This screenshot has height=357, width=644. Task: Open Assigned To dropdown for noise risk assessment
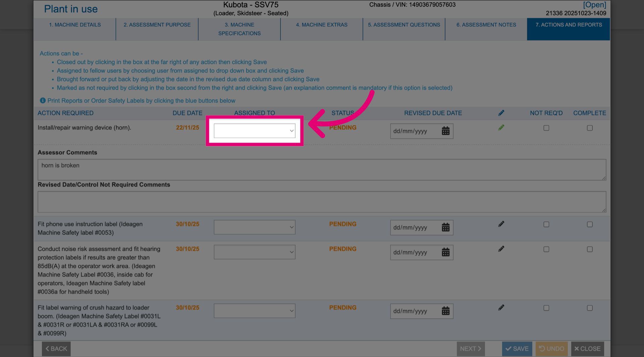tap(255, 252)
